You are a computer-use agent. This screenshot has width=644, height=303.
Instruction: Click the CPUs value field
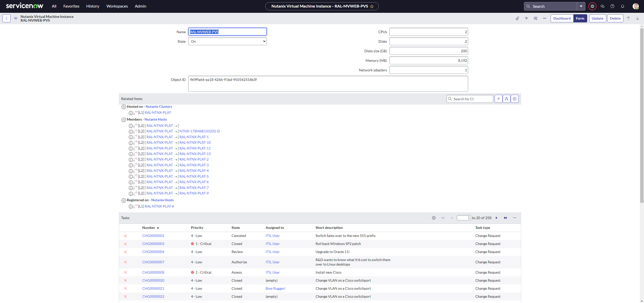coord(429,32)
